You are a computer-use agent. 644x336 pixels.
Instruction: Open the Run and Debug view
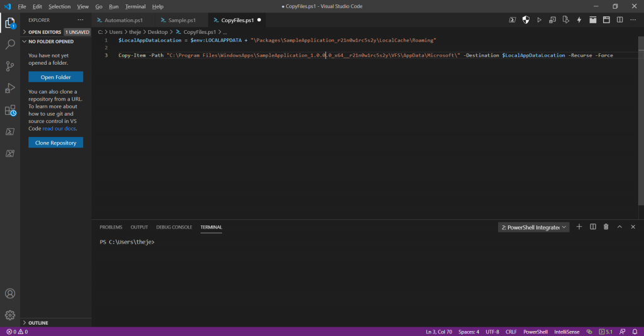(x=10, y=88)
